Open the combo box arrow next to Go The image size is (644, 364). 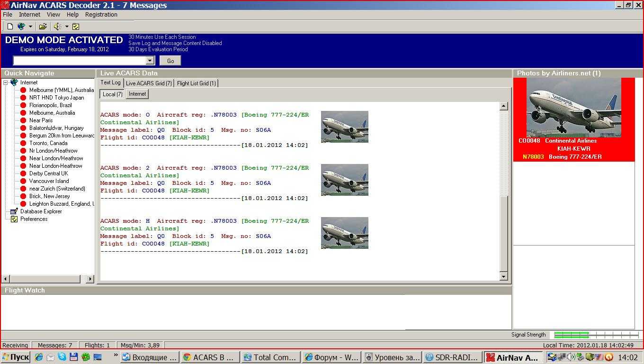pos(150,61)
